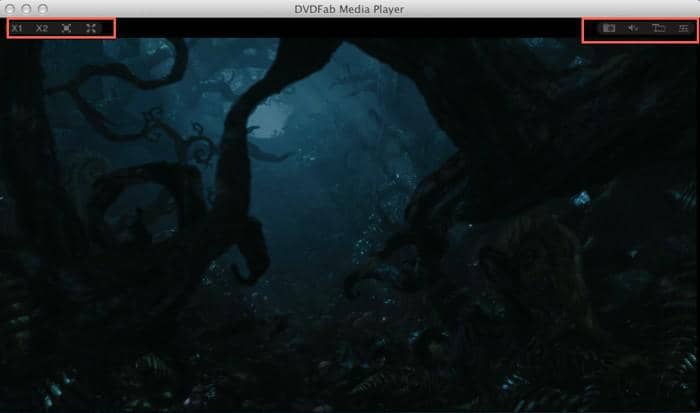Open the playlist lines icon
This screenshot has width=700, height=413.
683,28
